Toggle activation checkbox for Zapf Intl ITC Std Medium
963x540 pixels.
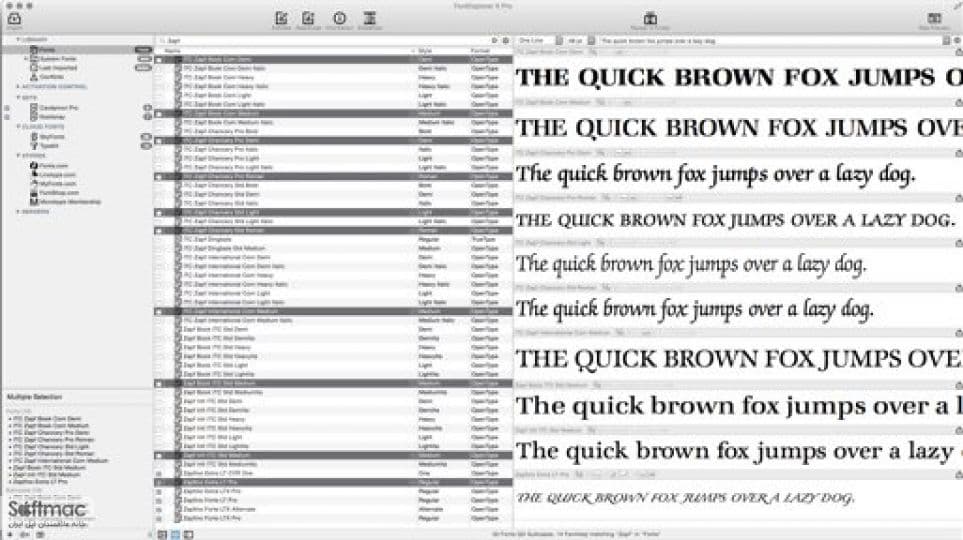click(159, 455)
